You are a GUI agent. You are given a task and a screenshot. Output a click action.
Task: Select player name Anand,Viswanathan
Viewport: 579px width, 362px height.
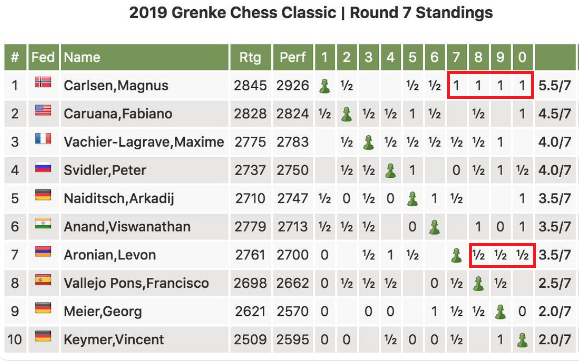tap(127, 227)
